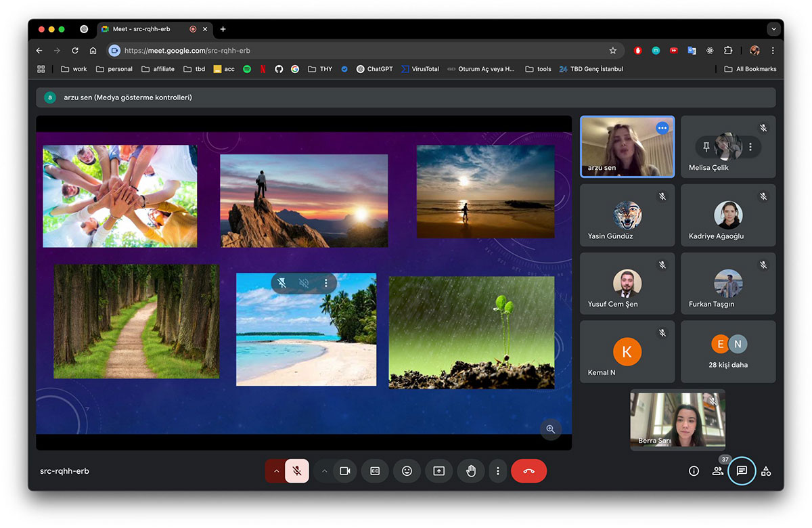
Task: Open the emoji reactions picker
Action: tap(407, 471)
